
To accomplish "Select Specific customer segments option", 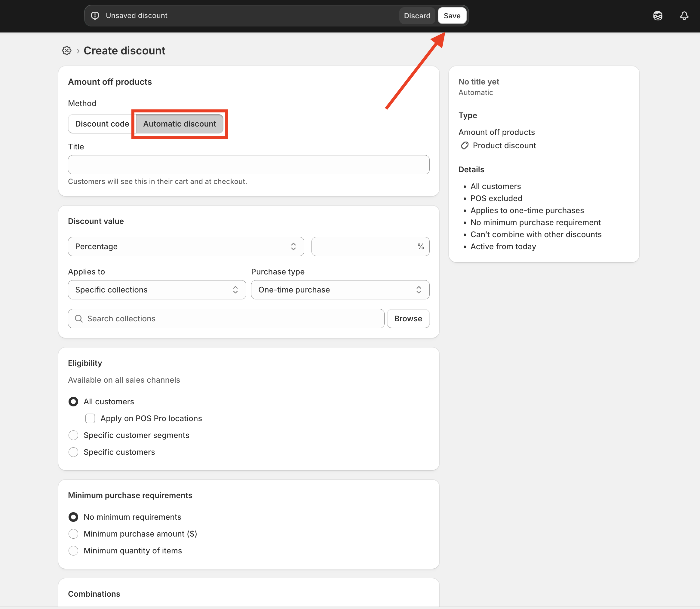I will click(x=73, y=435).
